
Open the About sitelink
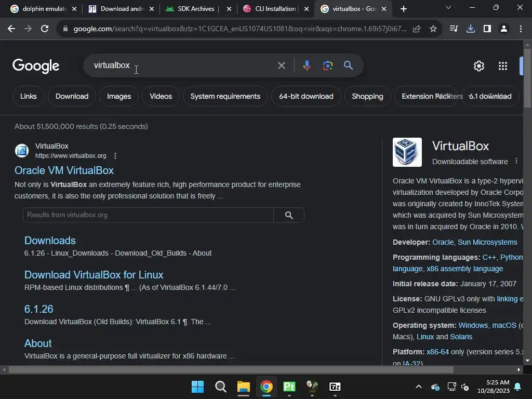[x=38, y=343]
